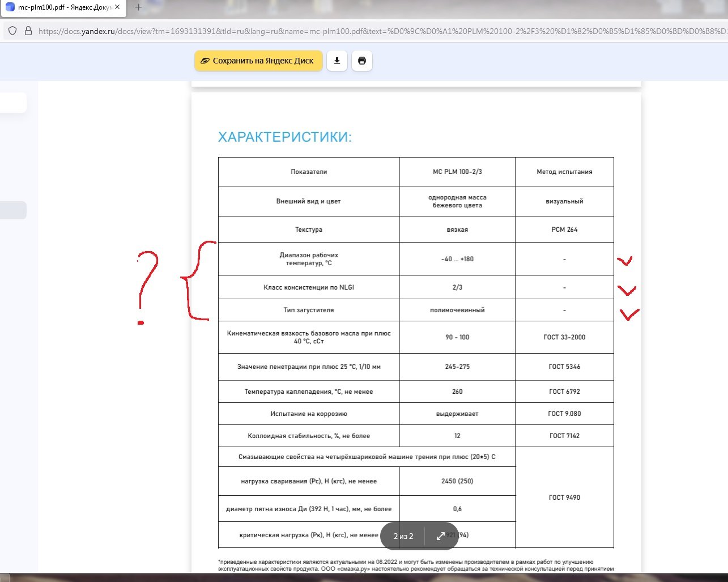Click the padlock site security icon
Image resolution: width=728 pixels, height=582 pixels.
[28, 31]
